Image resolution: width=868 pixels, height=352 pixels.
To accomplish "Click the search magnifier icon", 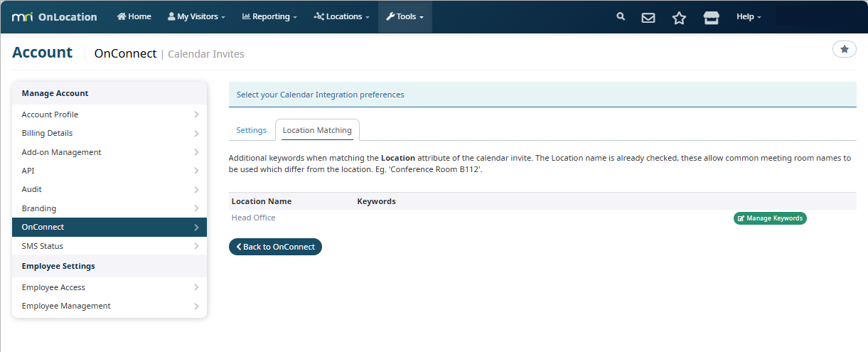I will [x=621, y=16].
